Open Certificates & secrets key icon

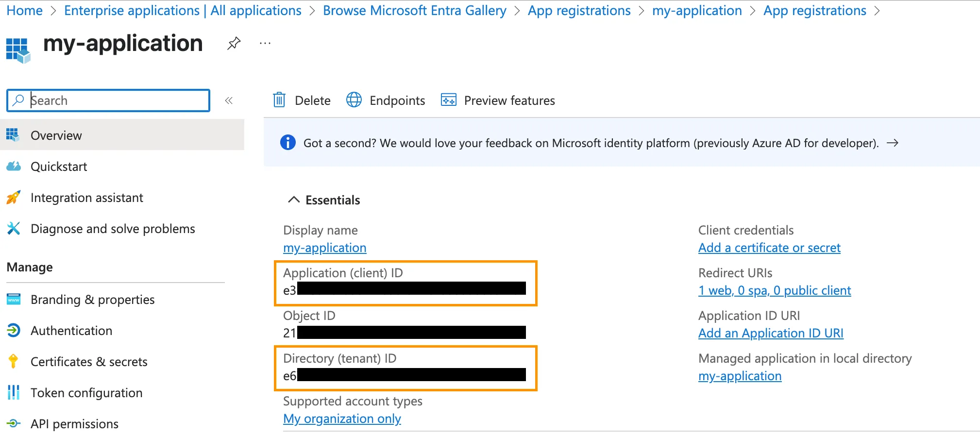click(14, 362)
